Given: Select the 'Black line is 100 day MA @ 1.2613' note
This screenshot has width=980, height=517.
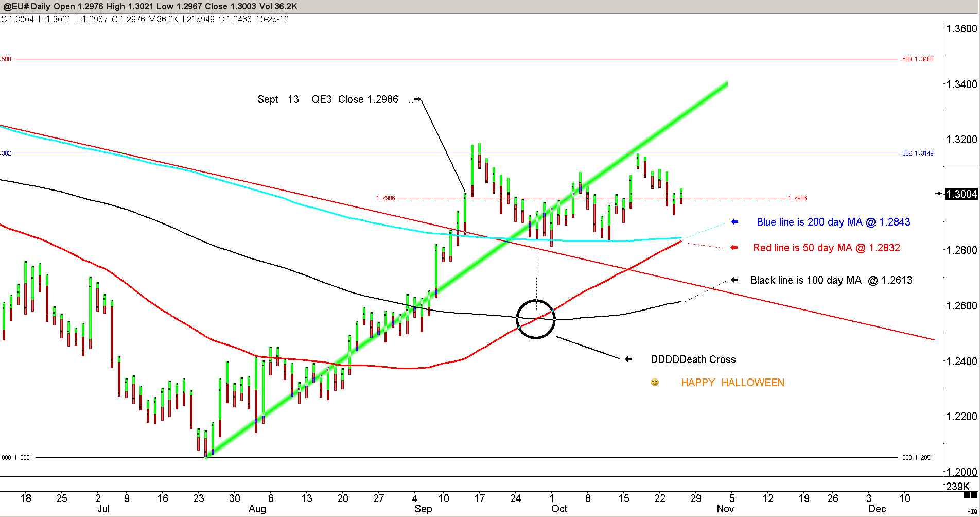Looking at the screenshot, I should tap(831, 280).
